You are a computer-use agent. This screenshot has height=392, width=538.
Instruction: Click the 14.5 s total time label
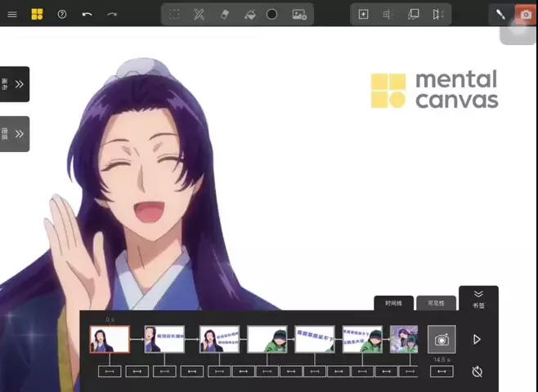(x=442, y=360)
